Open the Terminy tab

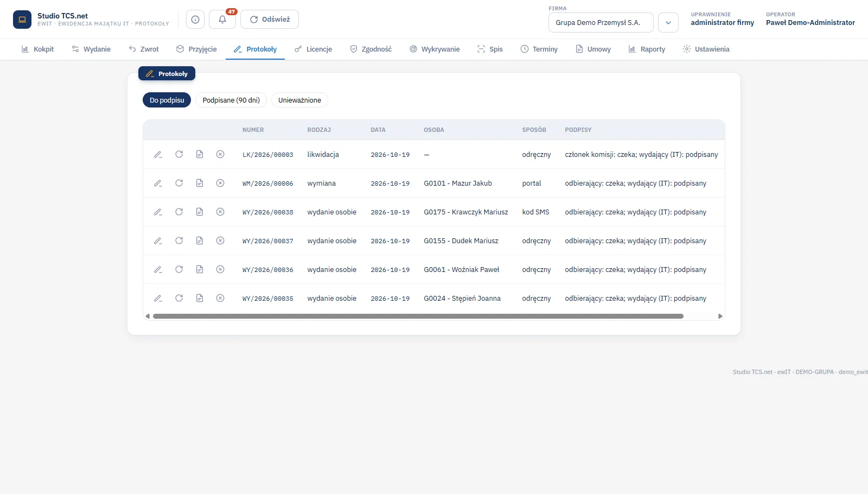click(x=539, y=49)
